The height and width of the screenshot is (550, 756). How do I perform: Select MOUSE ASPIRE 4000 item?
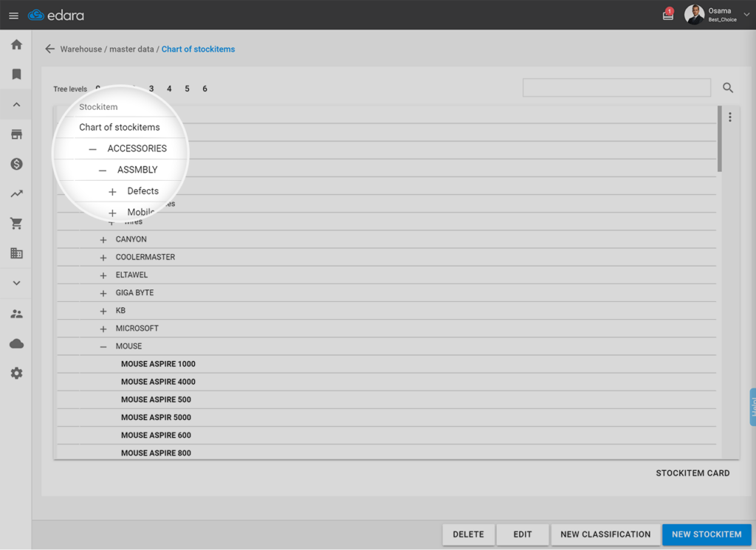click(158, 382)
